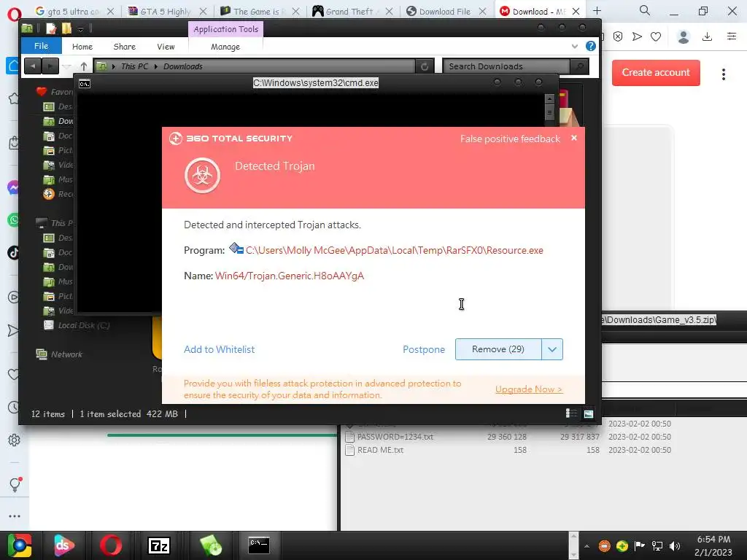Click the Resource.exe program path link
This screenshot has width=747, height=560.
click(x=395, y=251)
